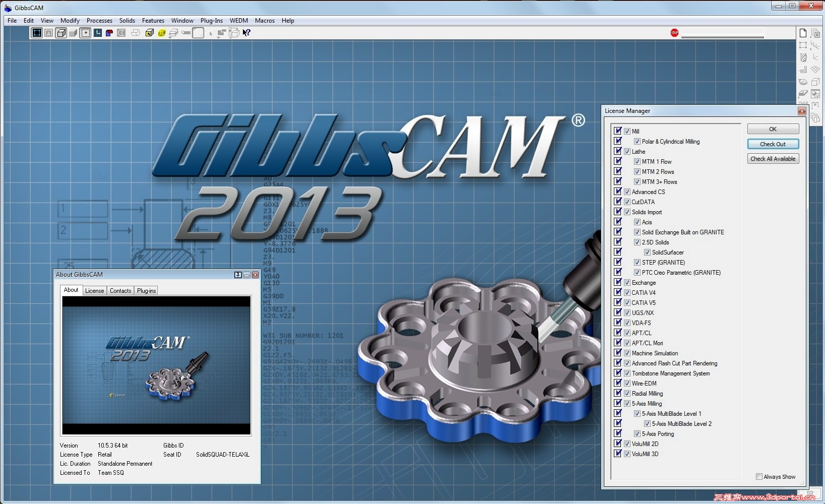Image resolution: width=825 pixels, height=504 pixels.
Task: Click the blue framed square geometry icon
Action: 37,33
